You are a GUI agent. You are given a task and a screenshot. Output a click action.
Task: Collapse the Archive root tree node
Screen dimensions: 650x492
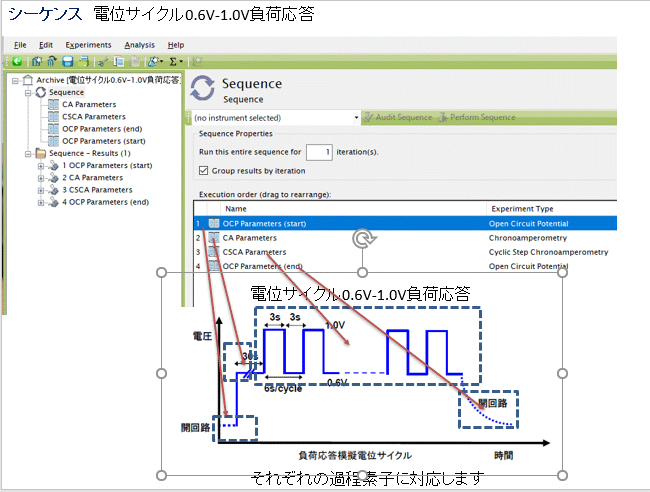tap(15, 80)
